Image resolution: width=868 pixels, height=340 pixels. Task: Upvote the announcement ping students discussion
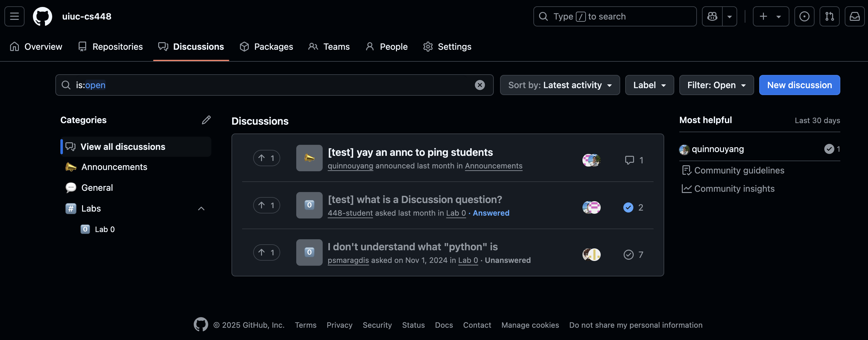coord(267,158)
